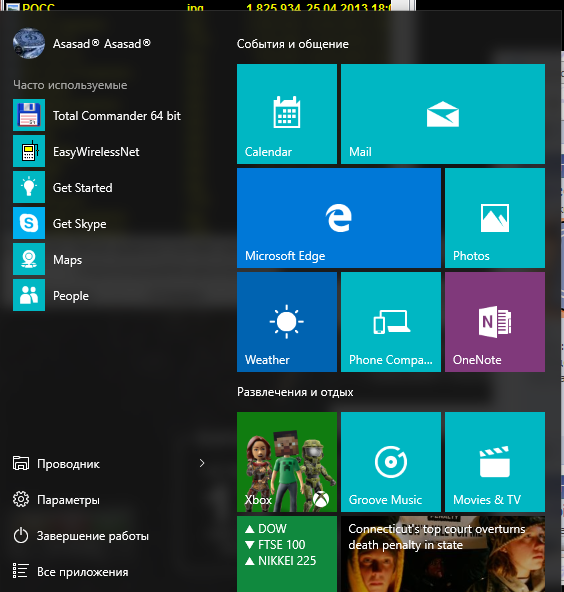Expand the Проводник jump list arrow

[202, 463]
